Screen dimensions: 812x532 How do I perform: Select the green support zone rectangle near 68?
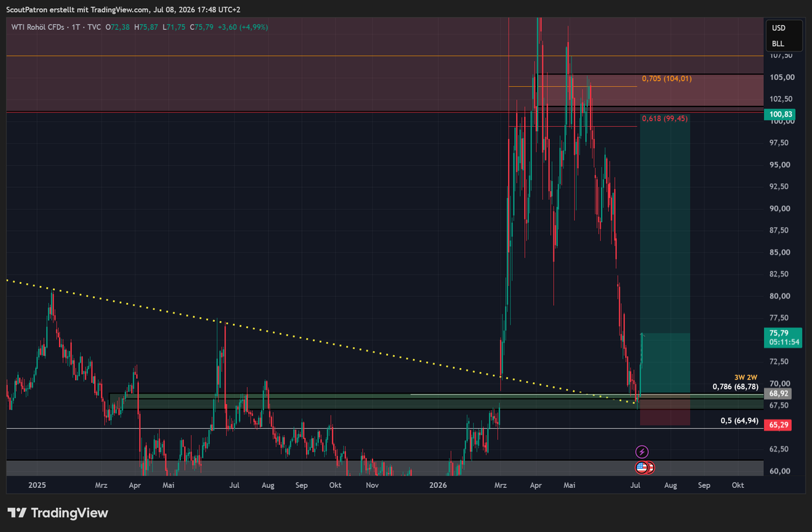pos(437,401)
